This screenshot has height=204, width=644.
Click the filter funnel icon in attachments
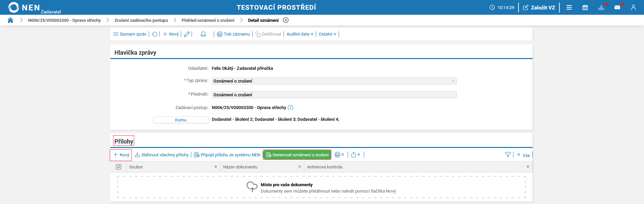pyautogui.click(x=508, y=155)
